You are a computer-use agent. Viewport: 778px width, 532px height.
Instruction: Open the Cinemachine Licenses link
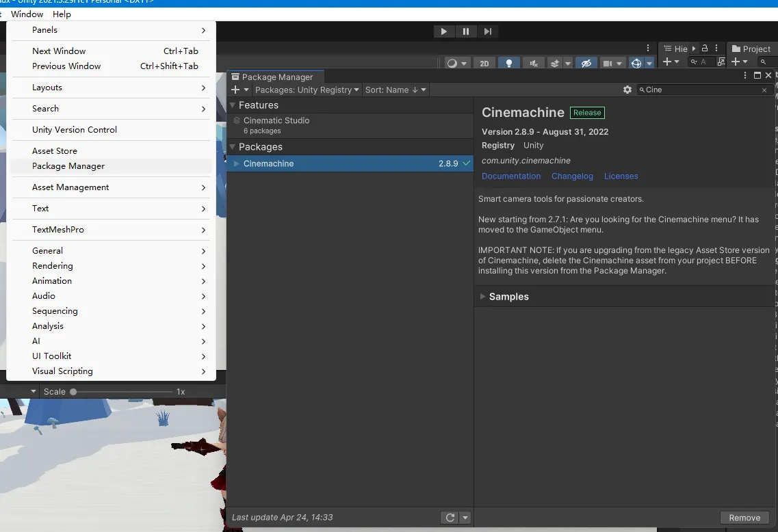(x=621, y=176)
